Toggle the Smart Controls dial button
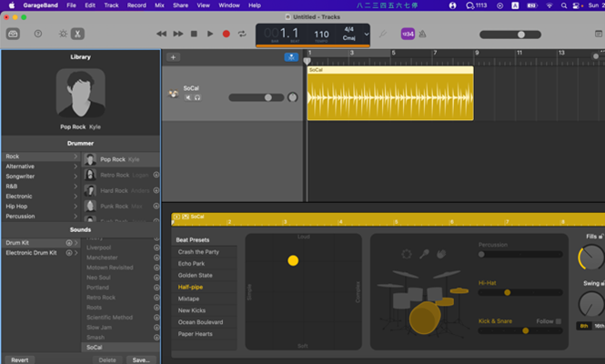This screenshot has height=364, width=605. point(63,34)
